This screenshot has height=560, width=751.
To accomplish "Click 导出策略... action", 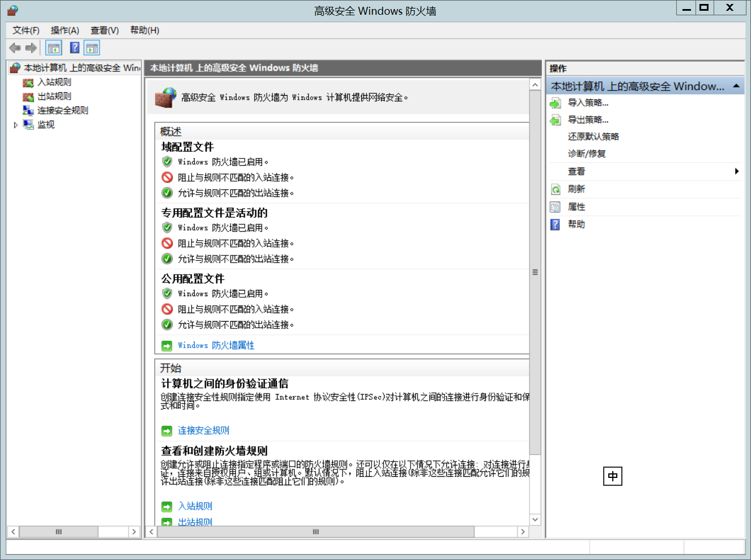I will 588,120.
